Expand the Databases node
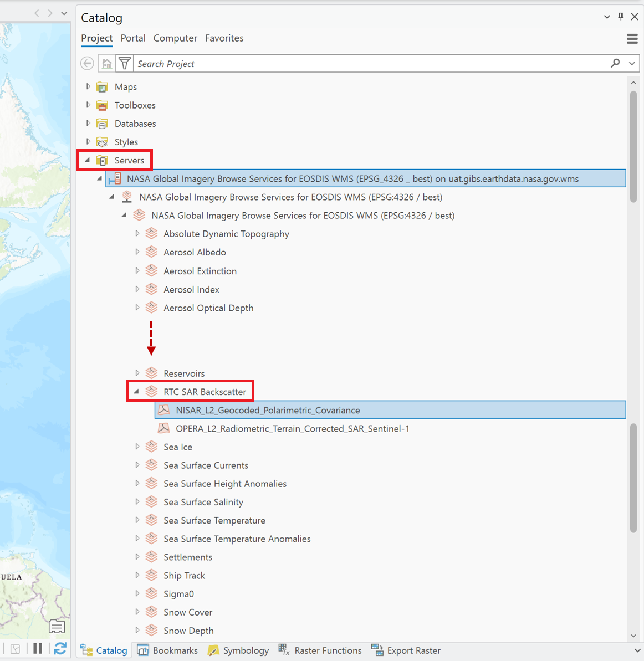This screenshot has height=661, width=644. [x=88, y=123]
